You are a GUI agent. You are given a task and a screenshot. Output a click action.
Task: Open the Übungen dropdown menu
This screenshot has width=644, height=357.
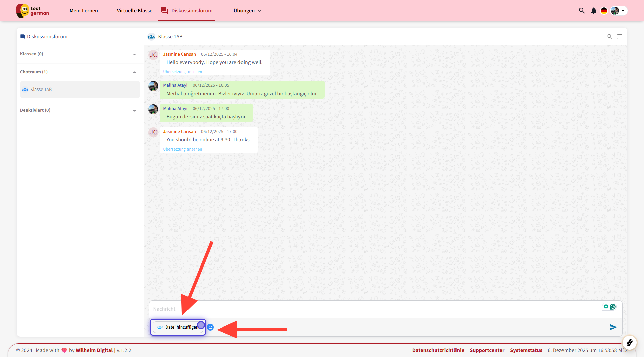click(x=247, y=11)
